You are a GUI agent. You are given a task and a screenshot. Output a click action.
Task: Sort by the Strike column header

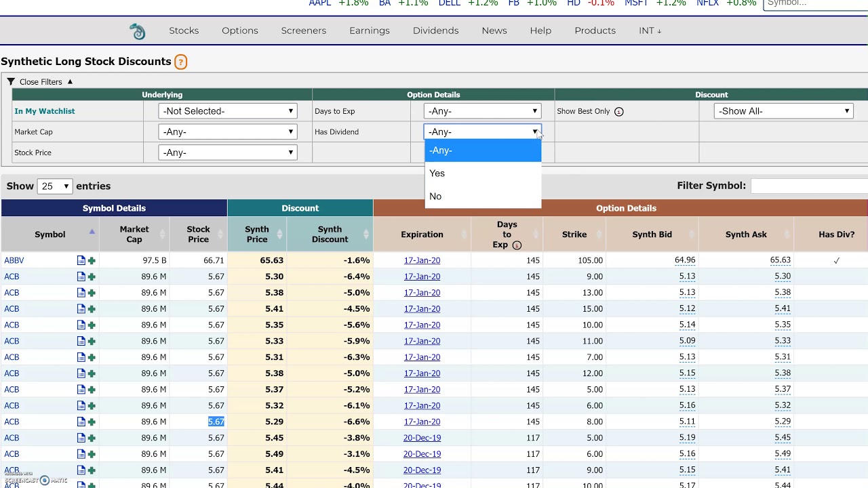click(x=574, y=235)
